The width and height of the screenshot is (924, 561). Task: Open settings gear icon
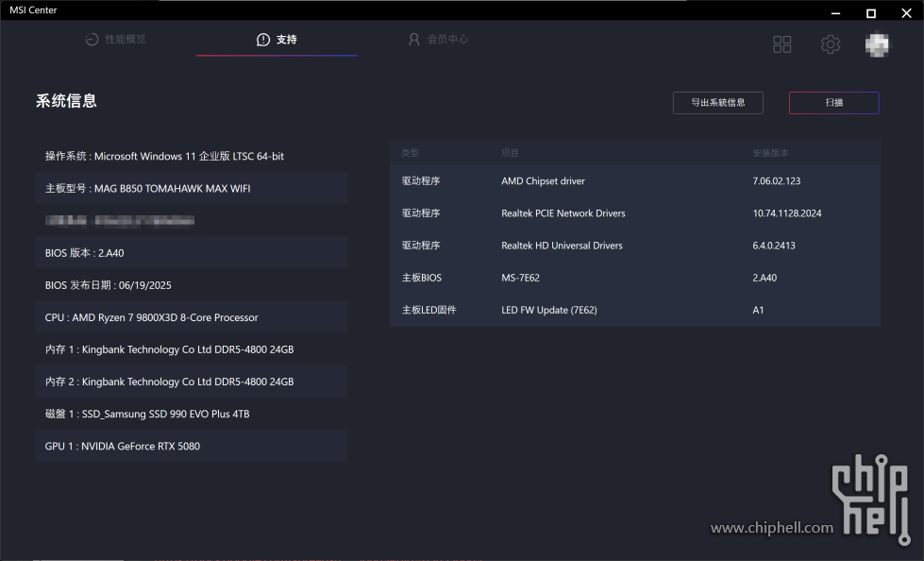[x=831, y=44]
